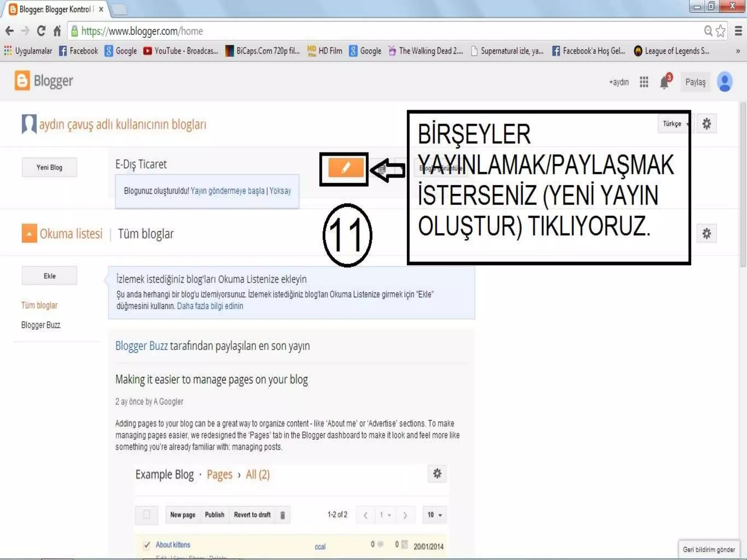The width and height of the screenshot is (747, 560).
Task: Click the Revert to draft button
Action: coord(252,515)
